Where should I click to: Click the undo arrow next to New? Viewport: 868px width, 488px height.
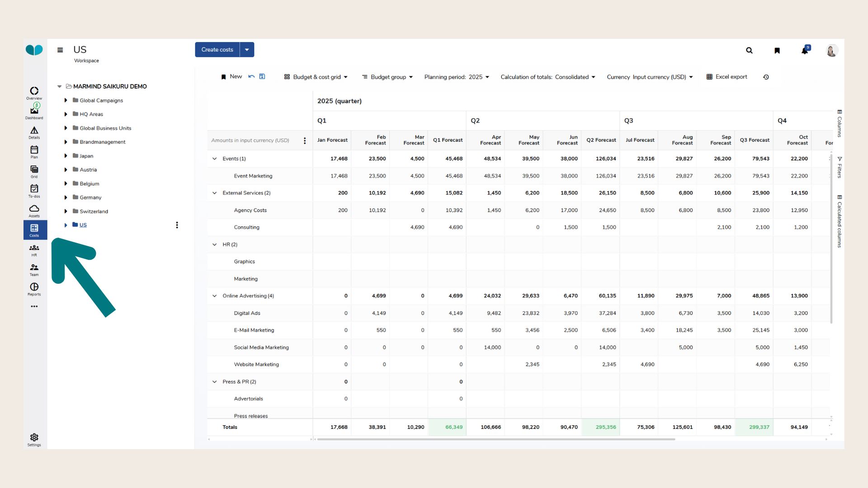[251, 76]
